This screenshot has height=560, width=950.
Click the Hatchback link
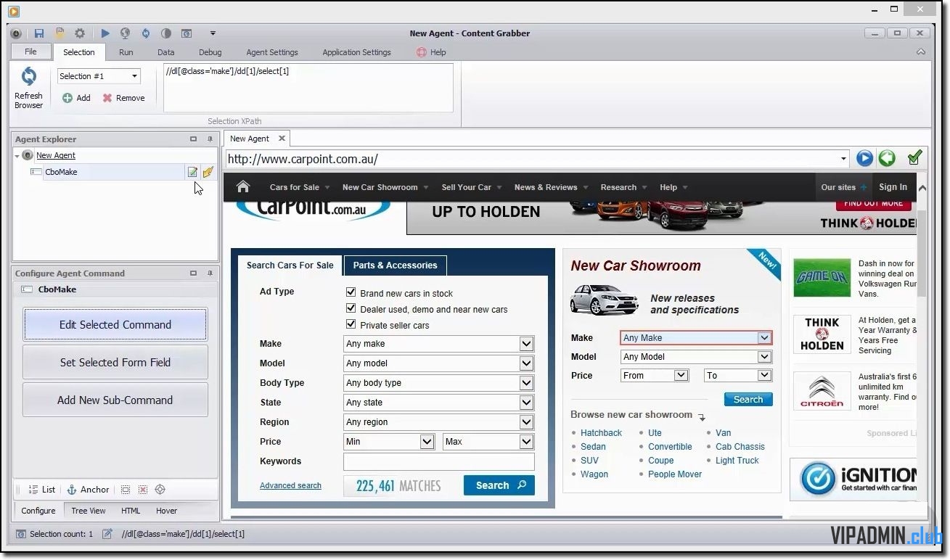(601, 433)
